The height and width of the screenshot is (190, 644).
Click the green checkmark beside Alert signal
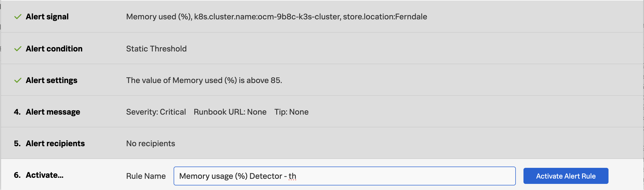point(18,17)
